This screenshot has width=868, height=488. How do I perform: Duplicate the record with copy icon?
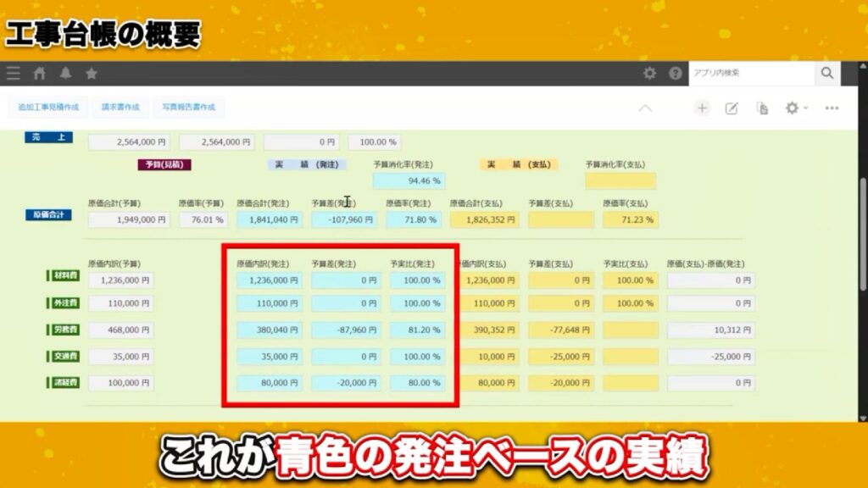click(762, 108)
